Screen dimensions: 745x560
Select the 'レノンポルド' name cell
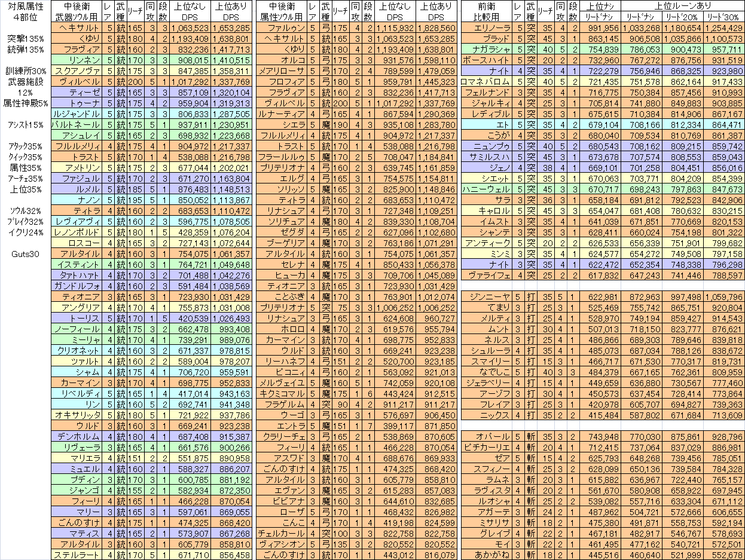click(76, 232)
